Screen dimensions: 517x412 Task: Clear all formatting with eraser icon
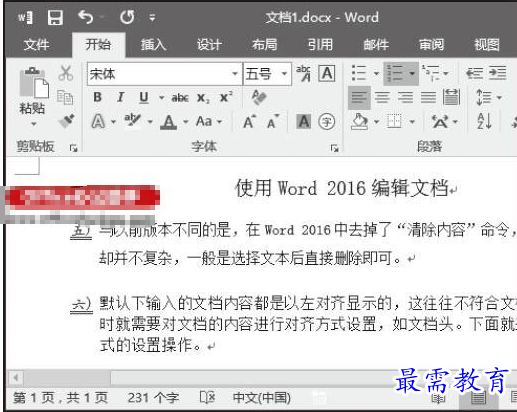tap(259, 97)
